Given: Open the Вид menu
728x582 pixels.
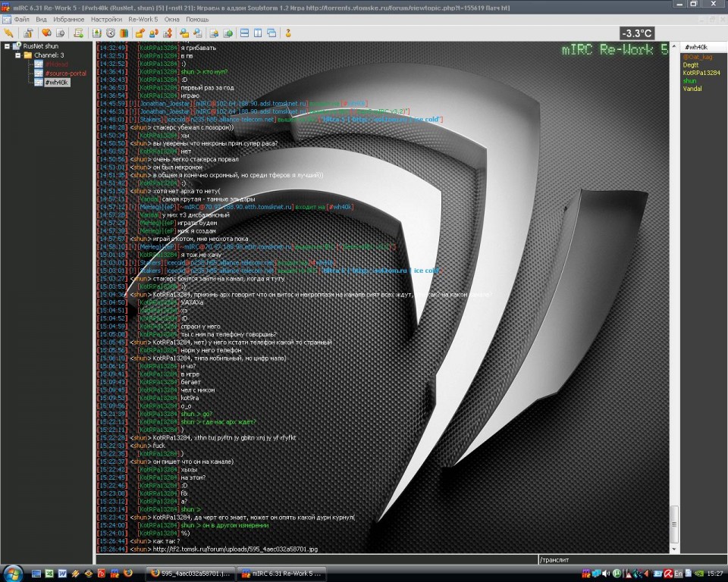Looking at the screenshot, I should point(41,20).
